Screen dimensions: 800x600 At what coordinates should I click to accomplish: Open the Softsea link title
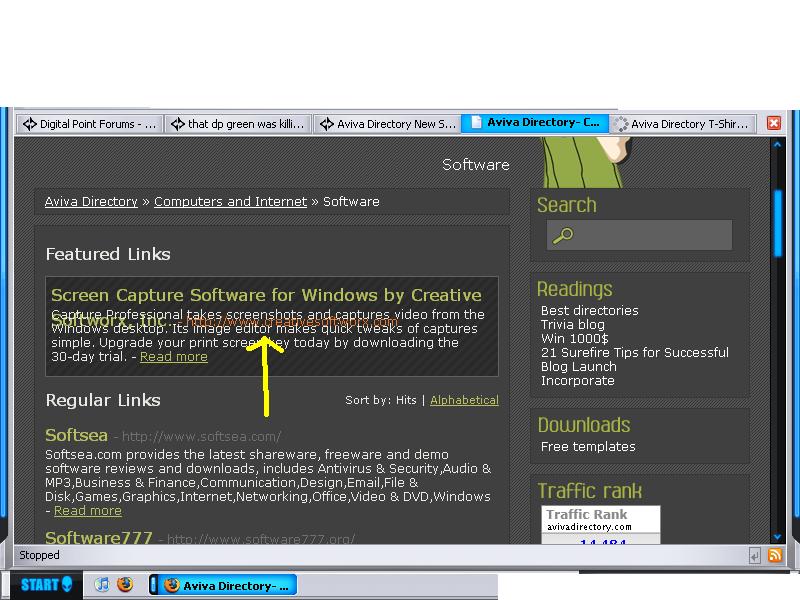click(77, 435)
